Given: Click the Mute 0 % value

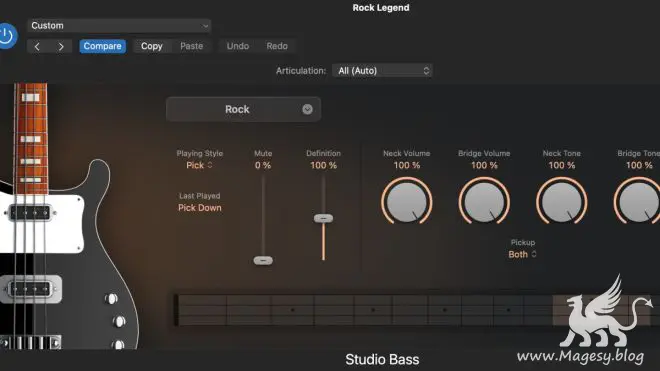Looking at the screenshot, I should coord(263,165).
